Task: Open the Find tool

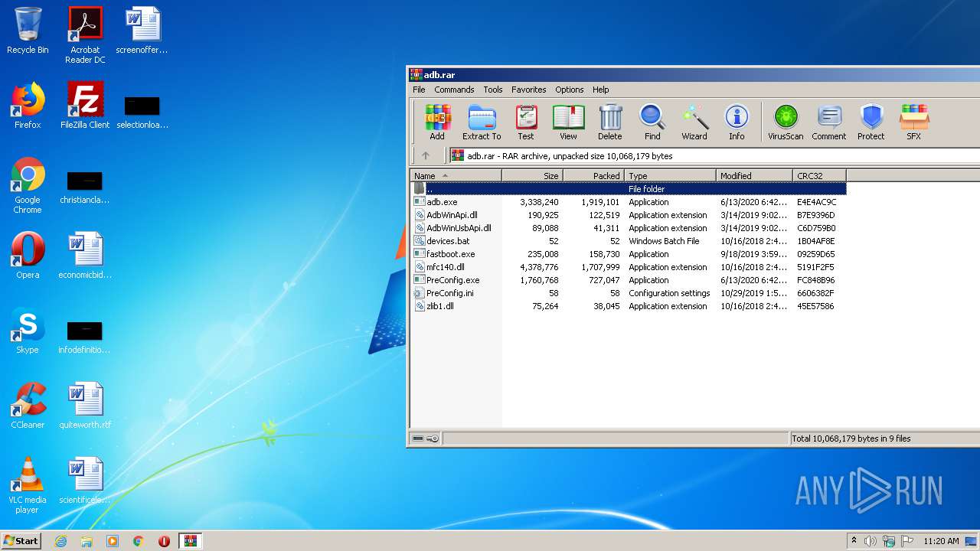Action: tap(652, 122)
